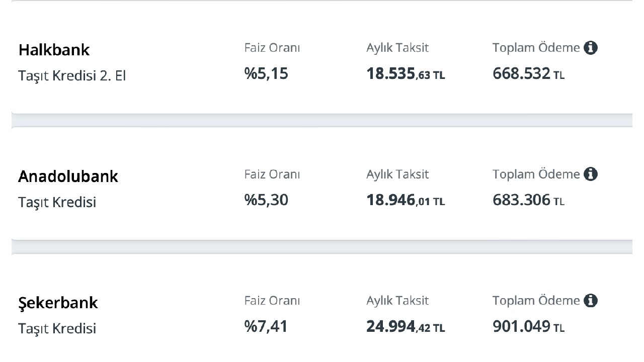644x362 pixels.
Task: Click info icon beside Anadolubank Toplam Ödeme
Action: 591,174
